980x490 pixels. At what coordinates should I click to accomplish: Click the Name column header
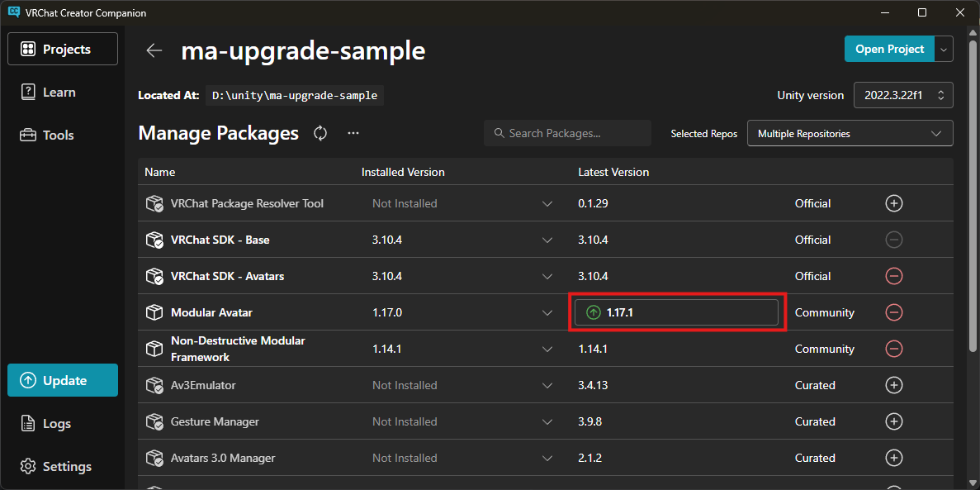(160, 172)
